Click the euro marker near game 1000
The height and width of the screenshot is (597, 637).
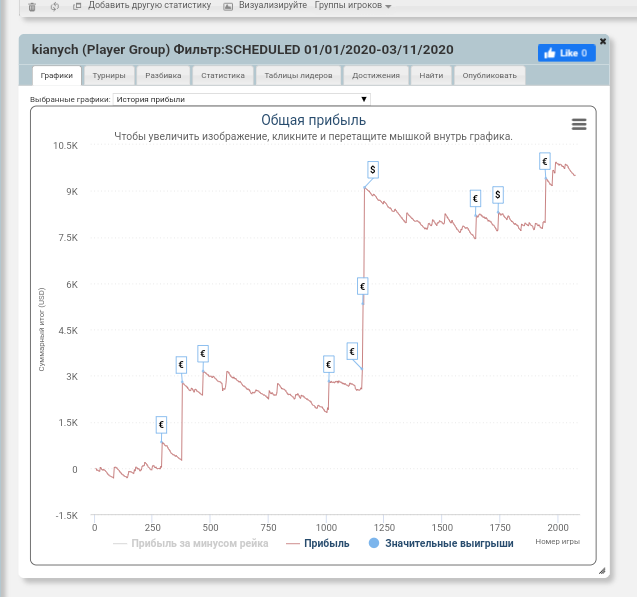pyautogui.click(x=329, y=364)
